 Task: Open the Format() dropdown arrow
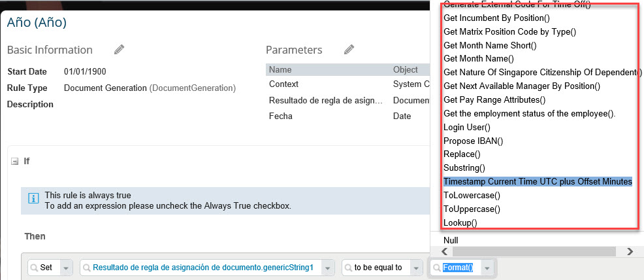click(x=487, y=268)
